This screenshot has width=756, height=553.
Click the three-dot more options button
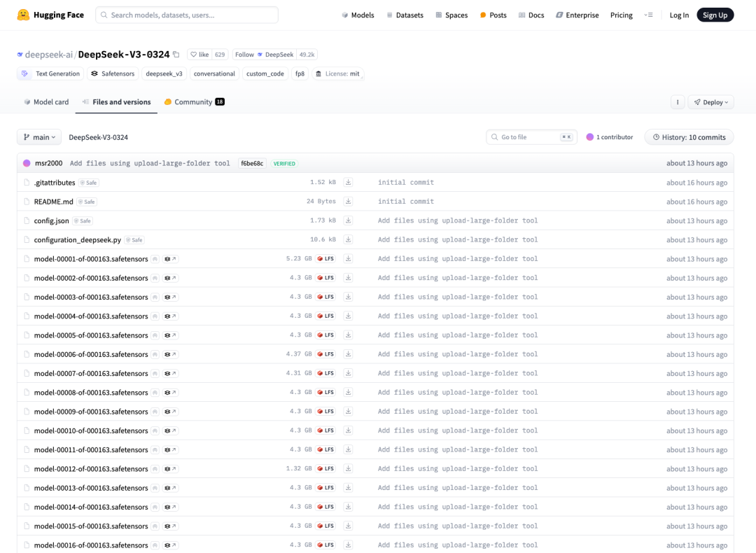coord(678,102)
